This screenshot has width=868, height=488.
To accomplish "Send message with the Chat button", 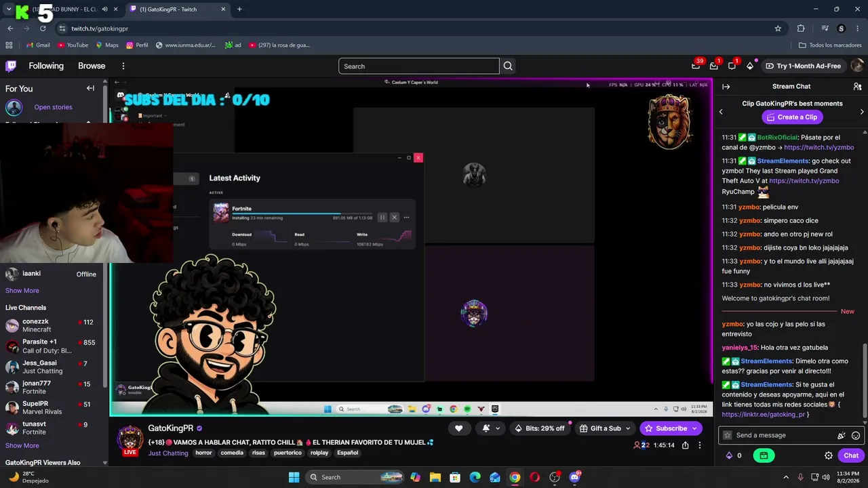I will (x=851, y=455).
